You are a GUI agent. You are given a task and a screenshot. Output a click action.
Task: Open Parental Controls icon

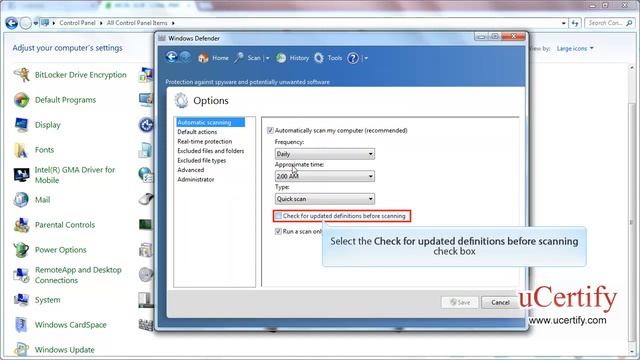[x=21, y=225]
